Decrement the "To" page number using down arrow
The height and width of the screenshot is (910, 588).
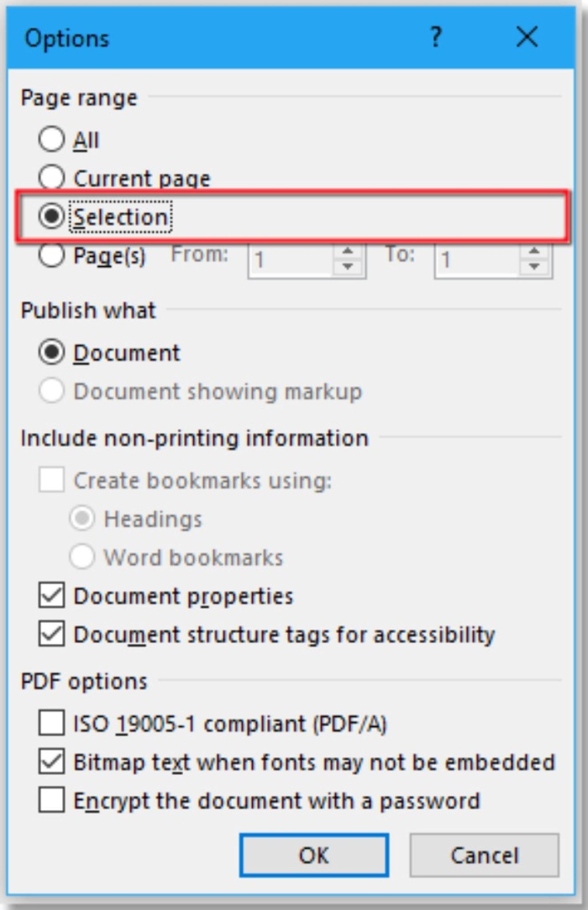pyautogui.click(x=535, y=267)
